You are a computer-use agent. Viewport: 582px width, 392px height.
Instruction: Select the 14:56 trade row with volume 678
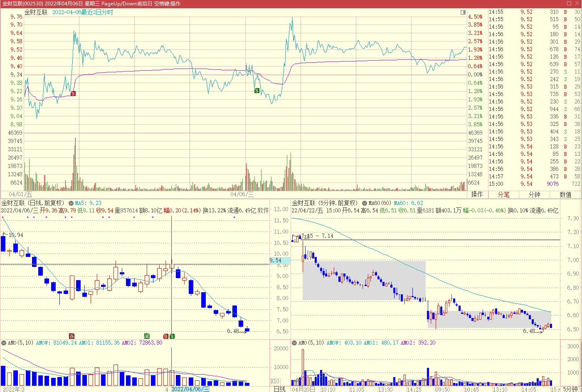(x=535, y=49)
